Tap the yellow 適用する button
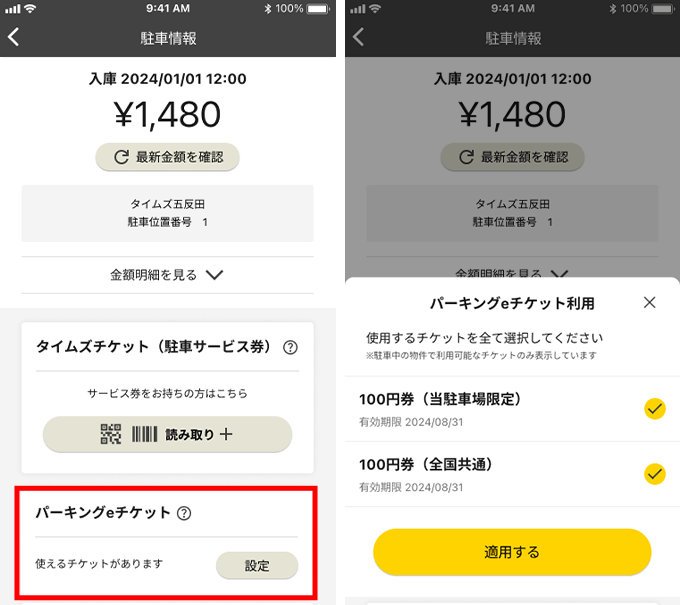The width and height of the screenshot is (680, 605). click(x=512, y=552)
